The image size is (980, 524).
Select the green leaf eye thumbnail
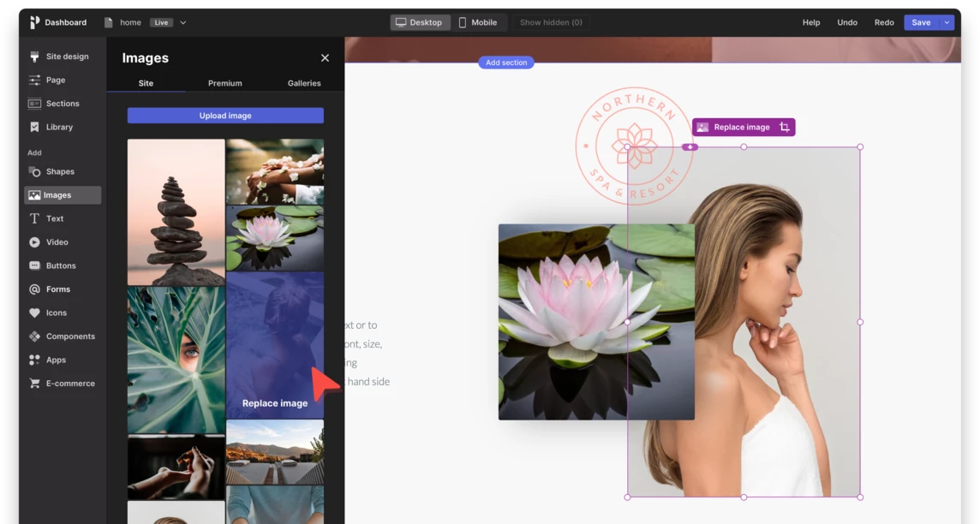tap(176, 360)
